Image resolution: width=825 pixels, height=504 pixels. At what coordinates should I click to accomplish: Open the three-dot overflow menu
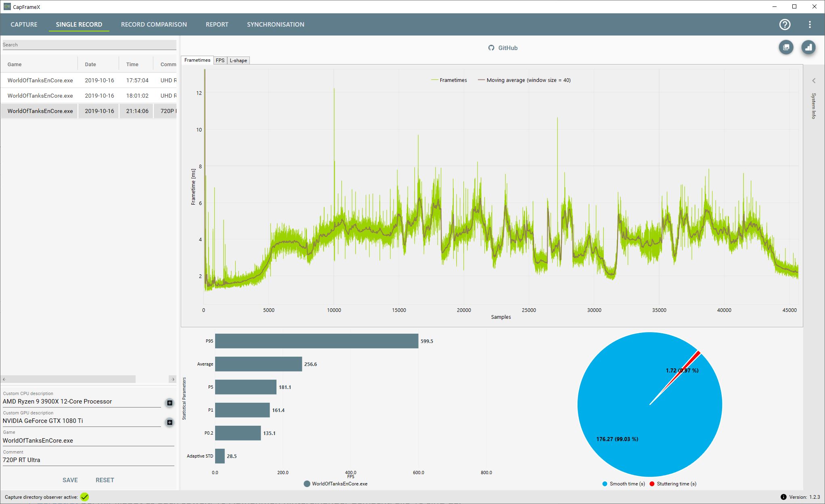pyautogui.click(x=810, y=25)
